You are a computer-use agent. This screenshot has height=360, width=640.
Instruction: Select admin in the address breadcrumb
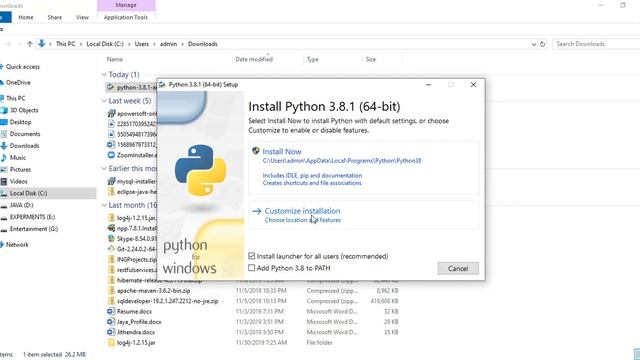(x=168, y=44)
